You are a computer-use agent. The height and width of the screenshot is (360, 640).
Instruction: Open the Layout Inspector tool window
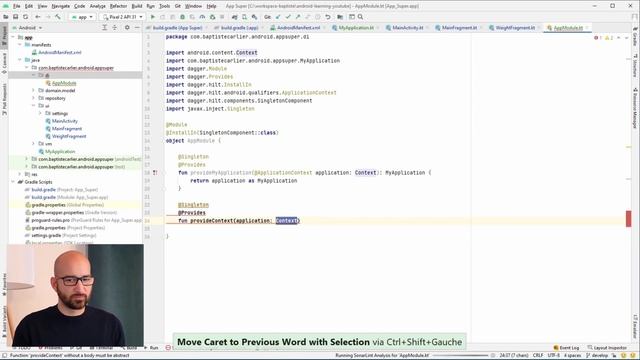(x=607, y=348)
